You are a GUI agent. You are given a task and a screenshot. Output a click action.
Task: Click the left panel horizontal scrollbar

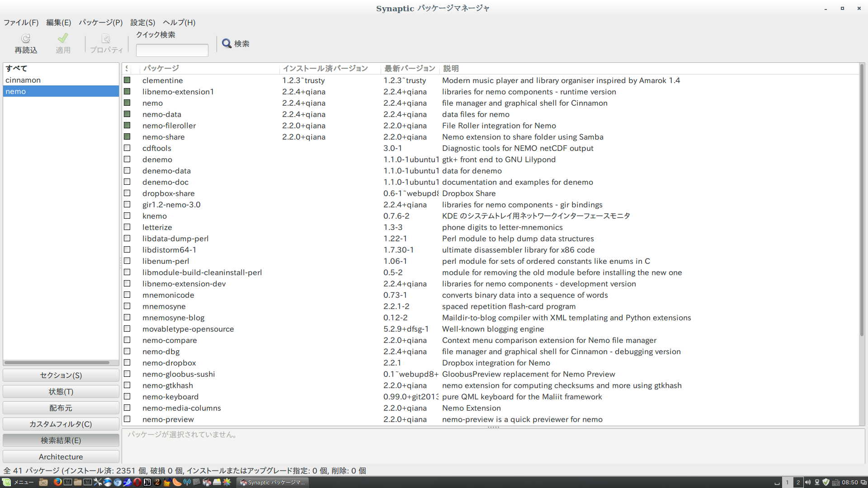click(57, 362)
